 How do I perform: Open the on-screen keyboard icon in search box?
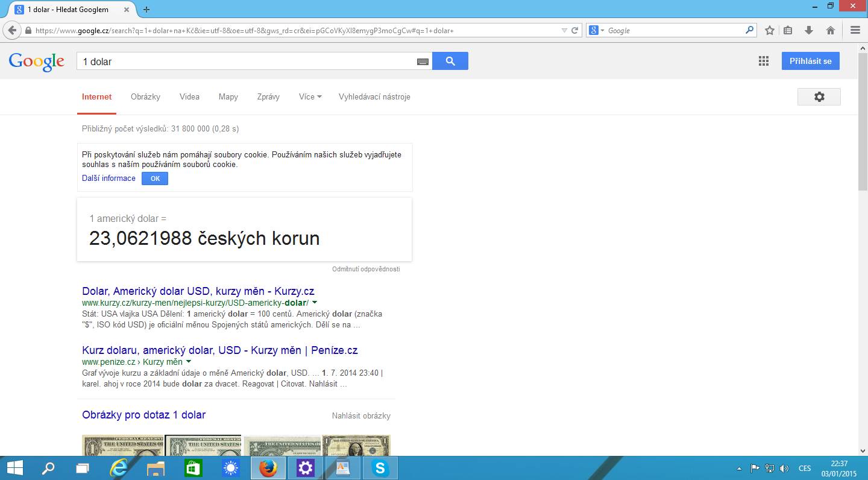point(423,62)
